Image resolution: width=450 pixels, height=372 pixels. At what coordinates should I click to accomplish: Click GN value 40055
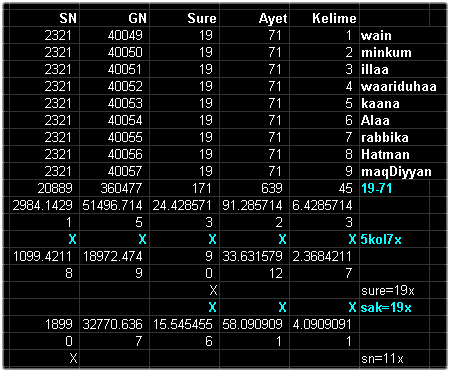click(125, 137)
